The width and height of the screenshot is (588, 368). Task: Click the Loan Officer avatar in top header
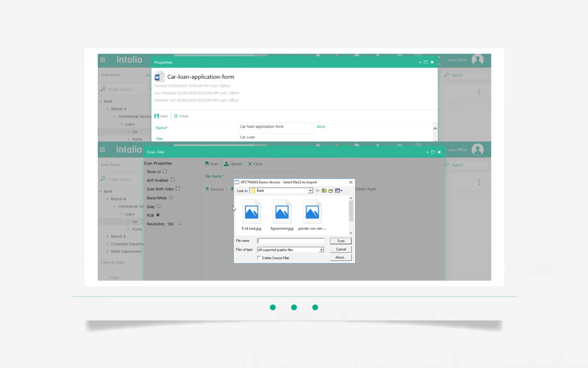(477, 60)
